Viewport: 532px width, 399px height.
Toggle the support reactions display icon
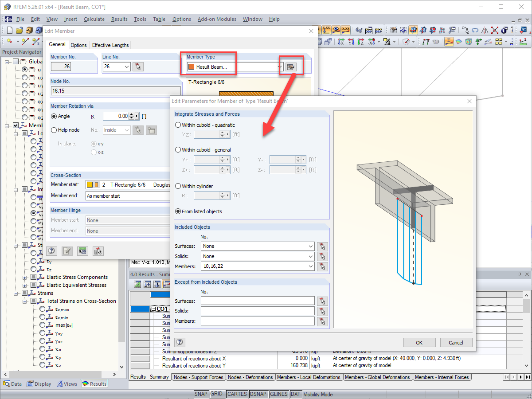pyautogui.click(x=478, y=42)
